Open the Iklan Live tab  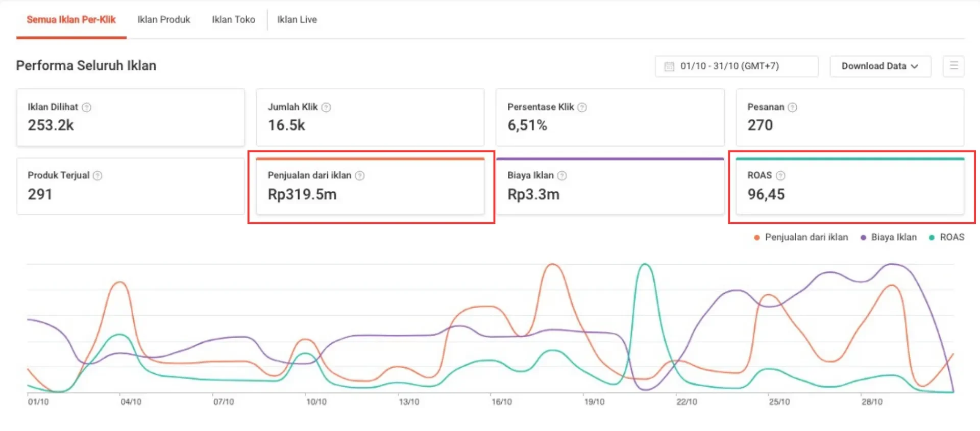pos(297,19)
